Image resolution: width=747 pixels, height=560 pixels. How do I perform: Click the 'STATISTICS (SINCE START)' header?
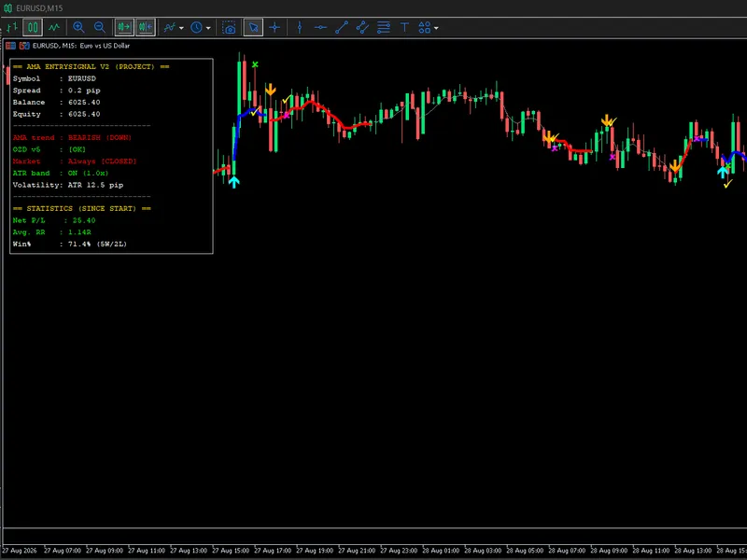(x=81, y=208)
